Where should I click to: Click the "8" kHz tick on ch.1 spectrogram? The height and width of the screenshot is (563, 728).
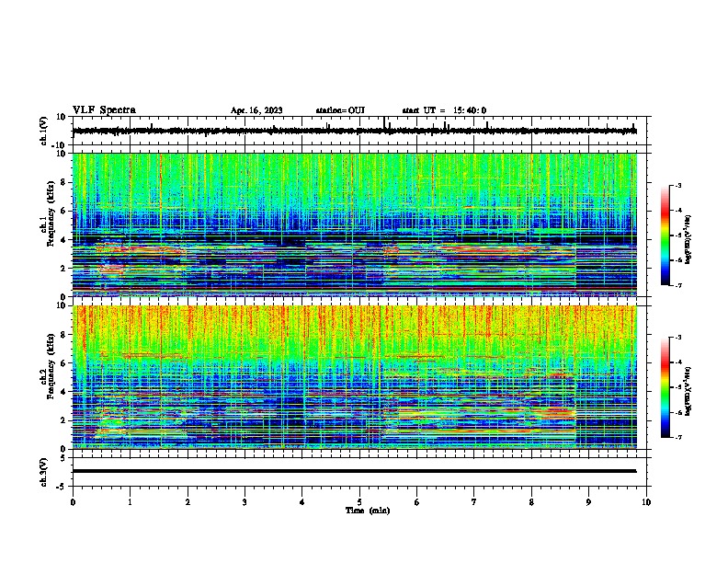pyautogui.click(x=63, y=182)
